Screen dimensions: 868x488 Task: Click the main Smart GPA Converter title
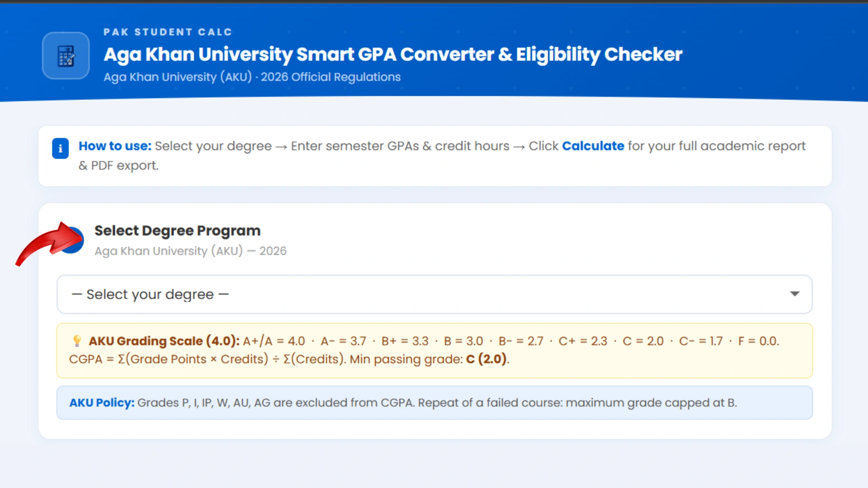[x=392, y=54]
